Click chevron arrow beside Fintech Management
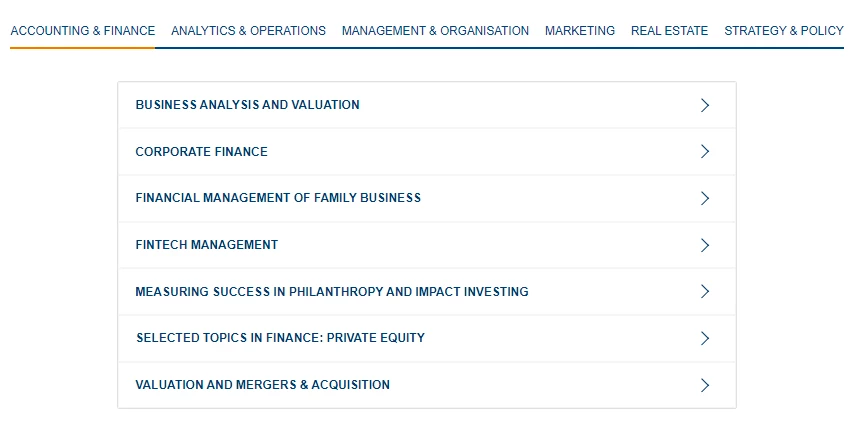 click(704, 245)
